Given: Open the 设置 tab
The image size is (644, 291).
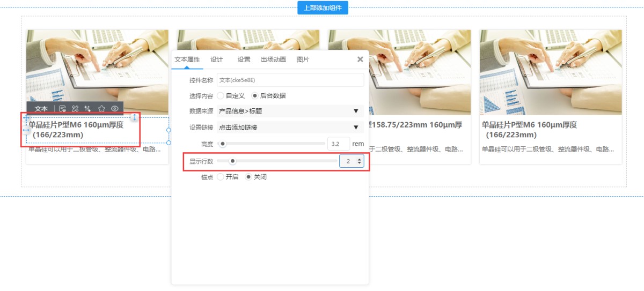Looking at the screenshot, I should coord(244,59).
